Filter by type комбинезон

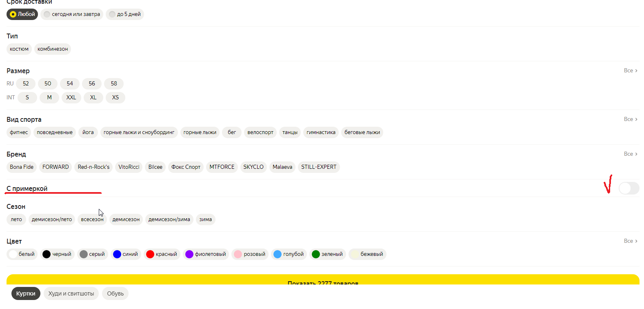53,49
